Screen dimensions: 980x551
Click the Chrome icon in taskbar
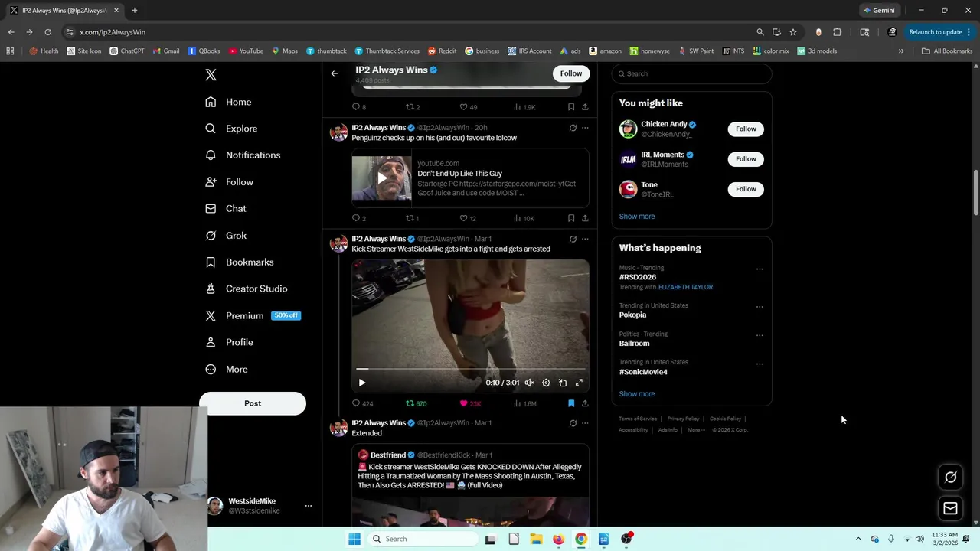point(581,539)
